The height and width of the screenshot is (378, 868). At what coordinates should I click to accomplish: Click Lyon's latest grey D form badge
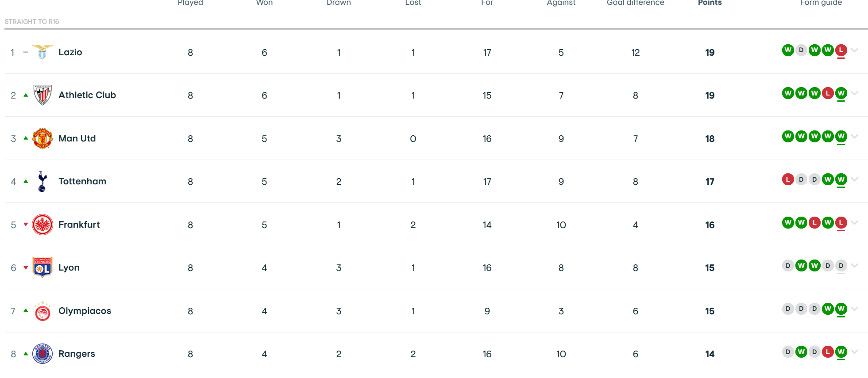(x=841, y=266)
